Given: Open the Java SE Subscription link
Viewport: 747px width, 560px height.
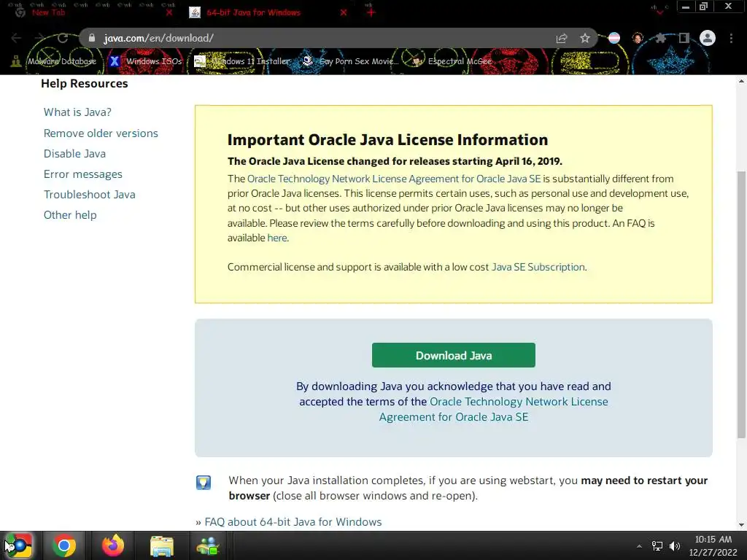Looking at the screenshot, I should coord(538,267).
